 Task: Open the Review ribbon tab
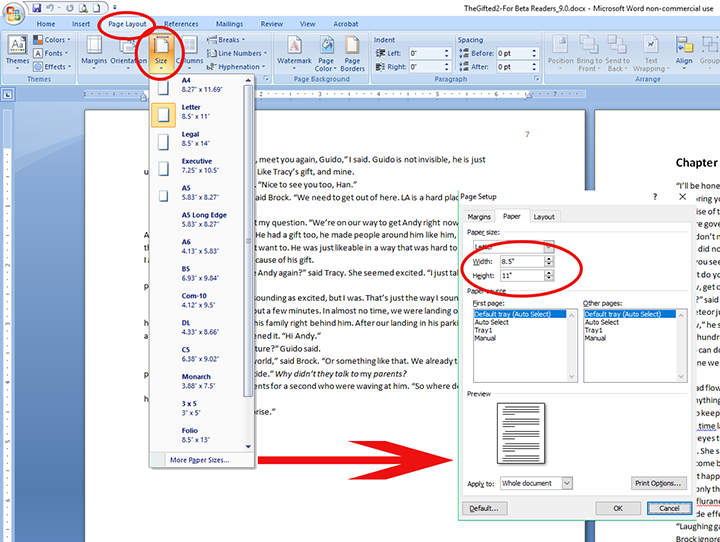tap(272, 24)
